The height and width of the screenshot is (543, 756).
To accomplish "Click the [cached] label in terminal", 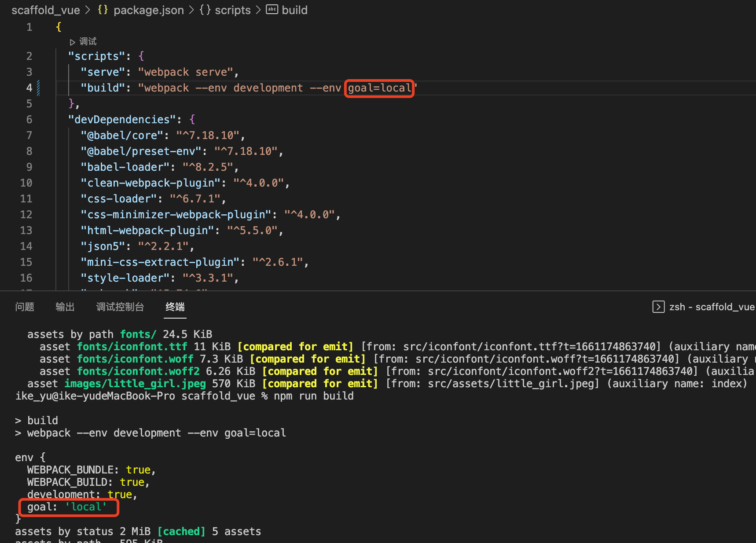I will pos(181,532).
